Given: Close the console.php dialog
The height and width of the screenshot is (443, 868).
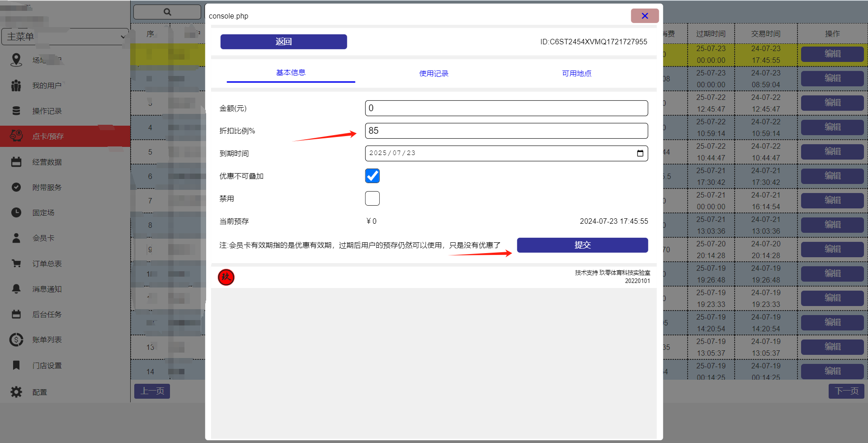Looking at the screenshot, I should (644, 16).
